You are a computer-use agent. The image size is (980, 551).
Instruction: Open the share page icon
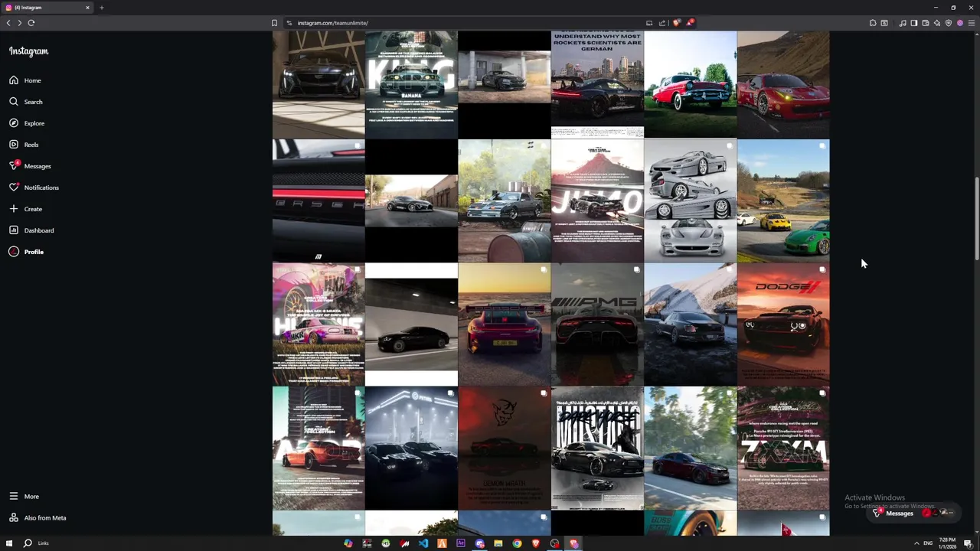pos(662,23)
